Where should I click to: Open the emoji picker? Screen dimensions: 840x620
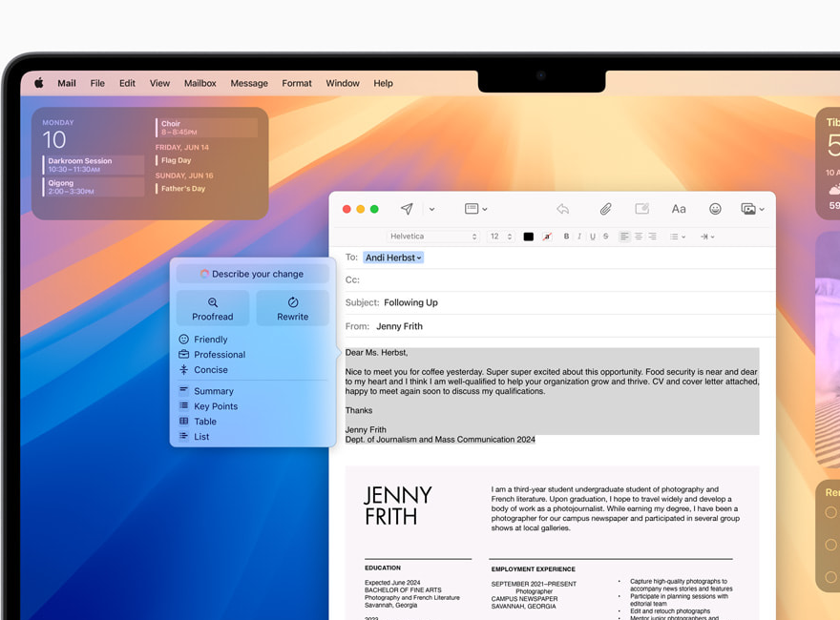[x=715, y=209]
